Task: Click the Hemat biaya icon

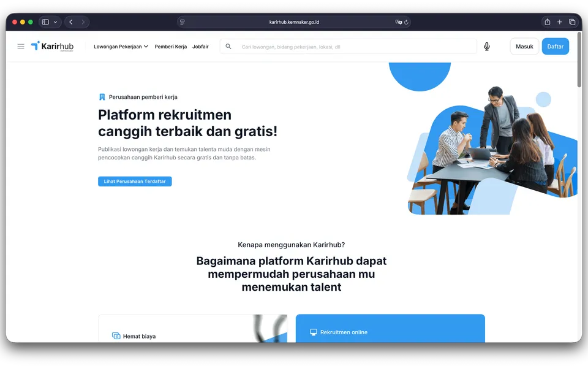Action: (116, 335)
